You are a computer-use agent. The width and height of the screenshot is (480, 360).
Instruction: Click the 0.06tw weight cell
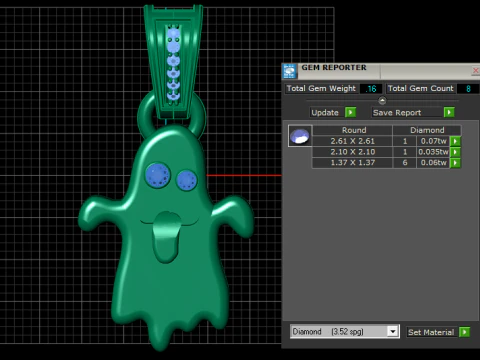pos(433,163)
